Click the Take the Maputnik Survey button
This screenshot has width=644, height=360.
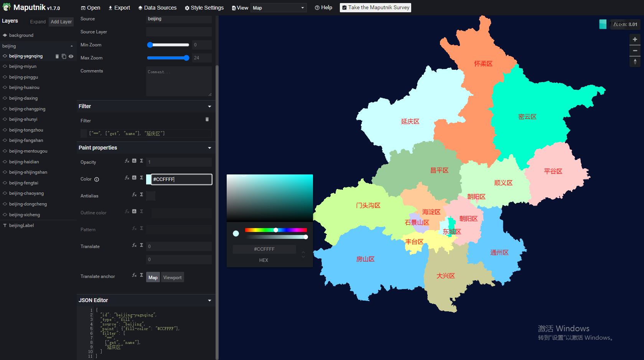pos(375,7)
